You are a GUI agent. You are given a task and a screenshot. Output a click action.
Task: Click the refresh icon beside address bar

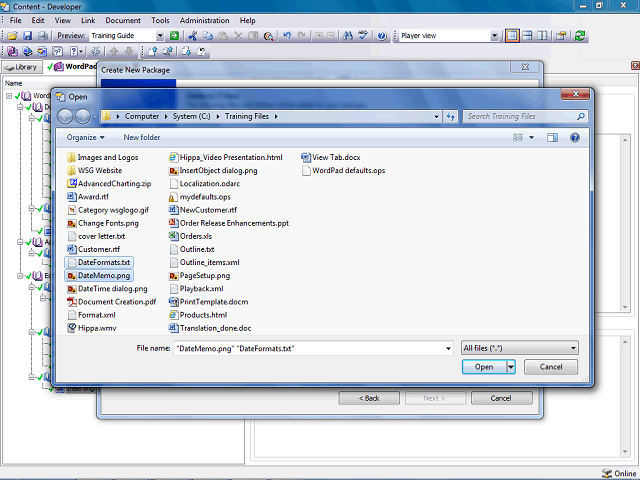coord(451,116)
